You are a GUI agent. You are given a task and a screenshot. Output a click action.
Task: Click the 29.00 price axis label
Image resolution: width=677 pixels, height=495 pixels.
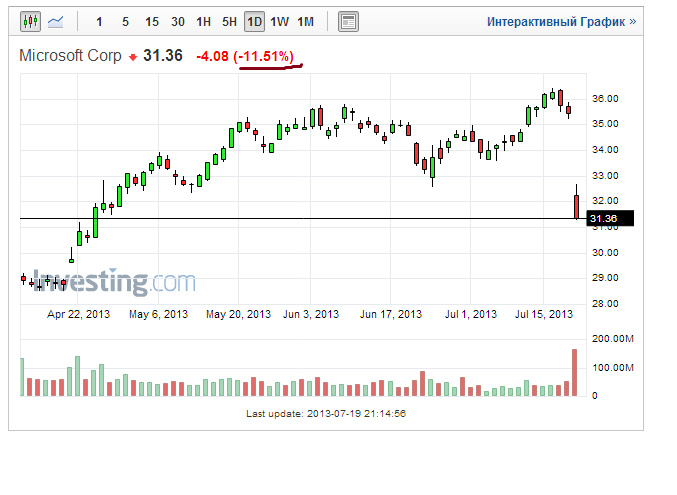click(605, 277)
